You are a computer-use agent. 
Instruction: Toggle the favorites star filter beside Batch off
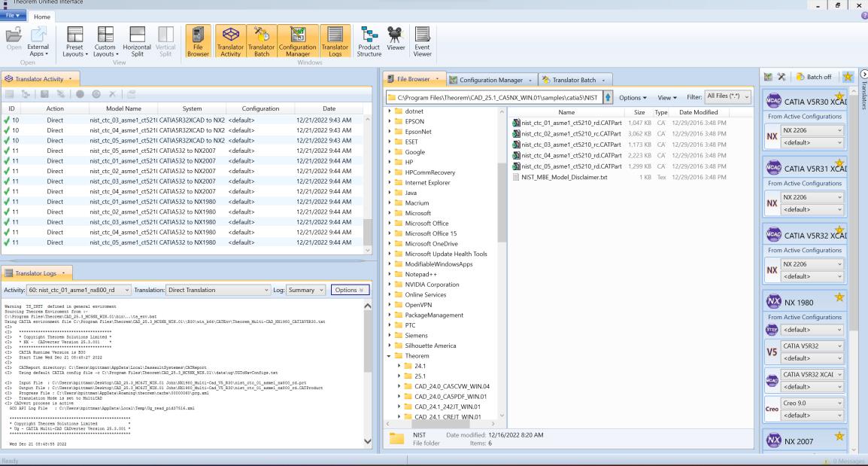point(848,77)
